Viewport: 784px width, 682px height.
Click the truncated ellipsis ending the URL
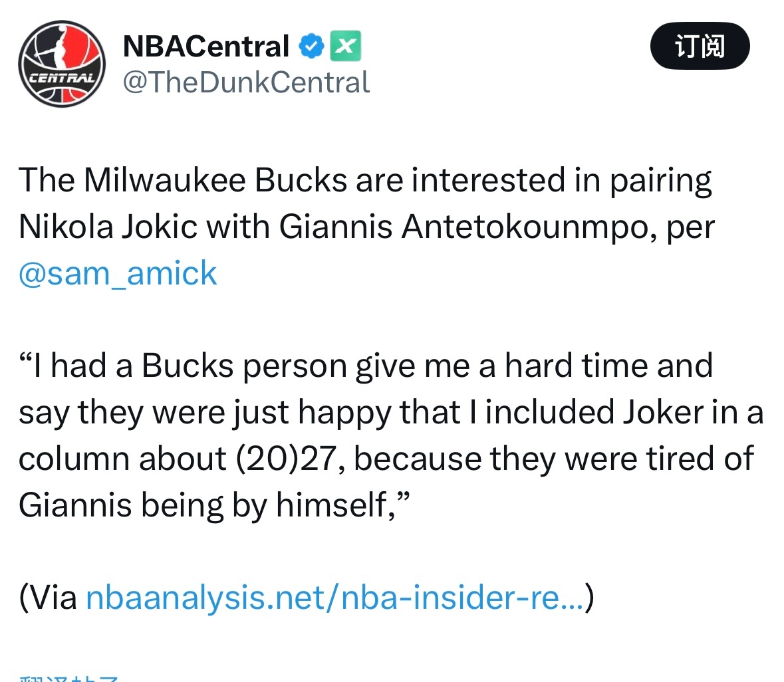click(572, 598)
